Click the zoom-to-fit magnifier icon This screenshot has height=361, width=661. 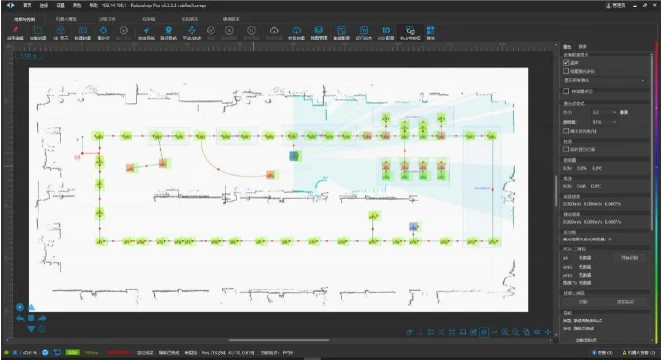pos(527,332)
